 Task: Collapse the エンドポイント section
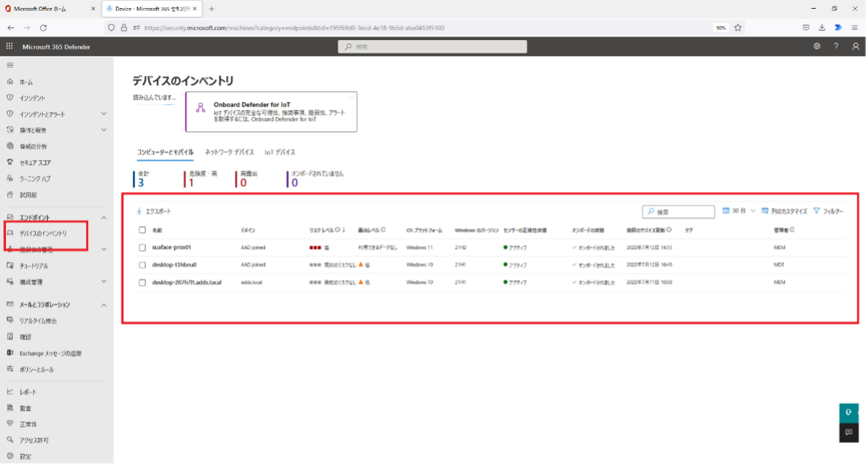[103, 218]
